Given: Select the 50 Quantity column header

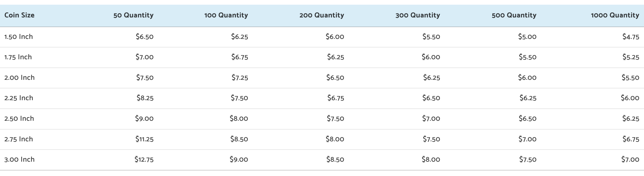Looking at the screenshot, I should click(x=133, y=15).
